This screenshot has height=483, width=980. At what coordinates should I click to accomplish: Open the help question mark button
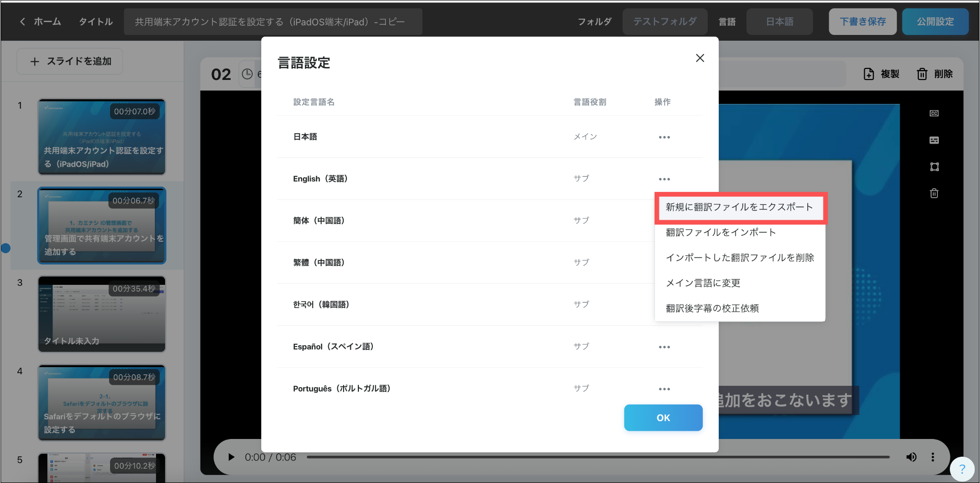click(x=962, y=469)
